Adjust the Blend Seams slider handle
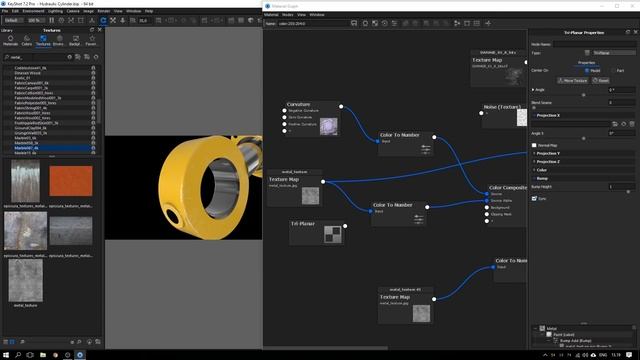The height and width of the screenshot is (360, 640). pos(534,107)
